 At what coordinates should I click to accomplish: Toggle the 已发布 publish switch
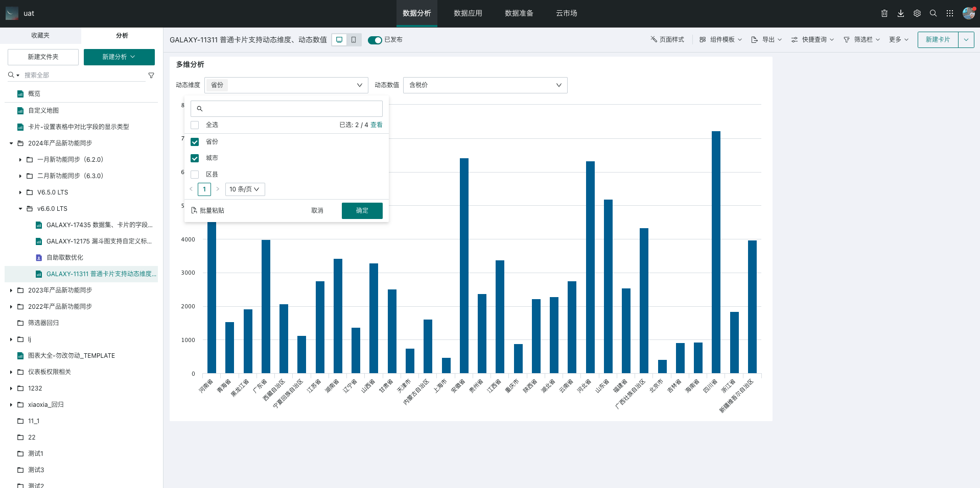375,40
